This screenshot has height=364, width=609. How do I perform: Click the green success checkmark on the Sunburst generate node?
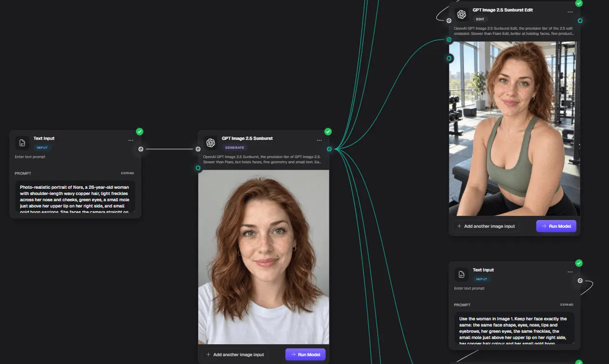[328, 132]
